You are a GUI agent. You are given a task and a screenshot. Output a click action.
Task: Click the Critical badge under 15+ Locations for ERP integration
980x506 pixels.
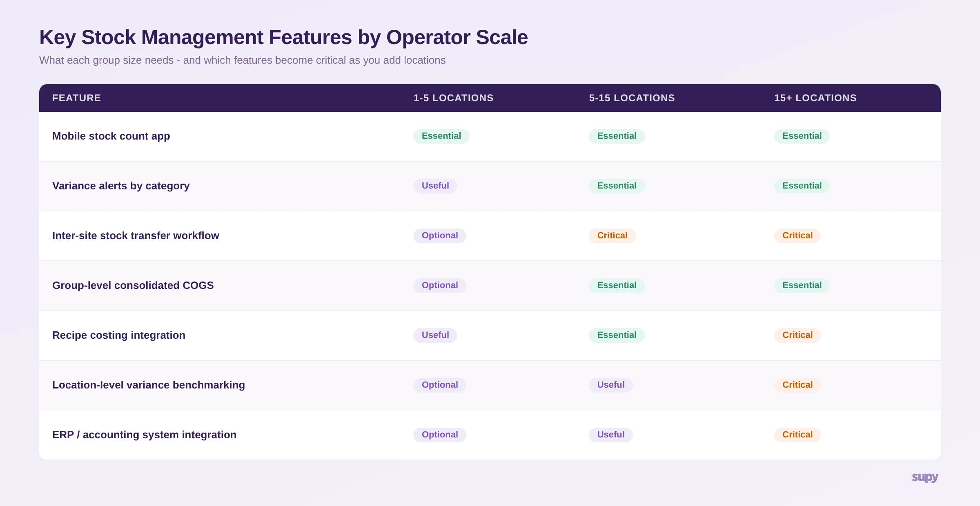[x=797, y=435]
